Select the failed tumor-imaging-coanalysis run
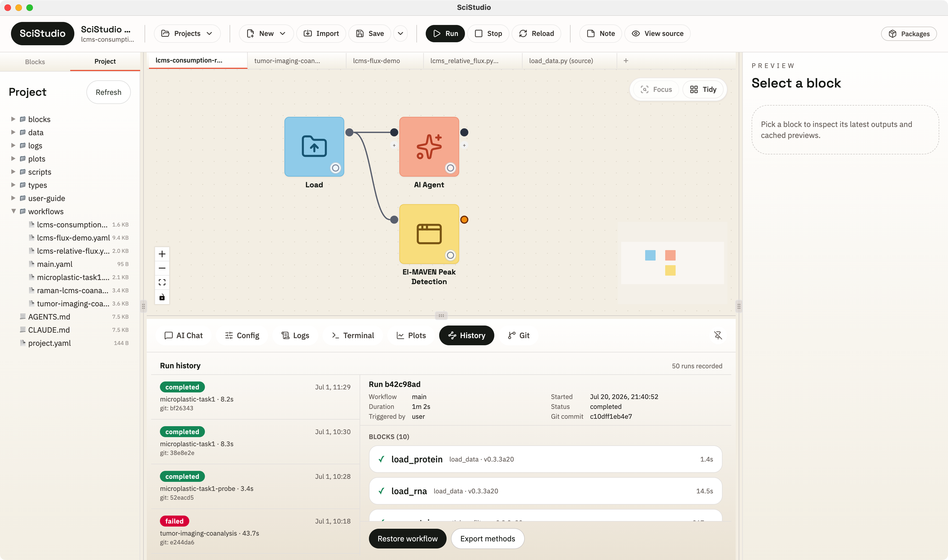The image size is (948, 560). [255, 531]
